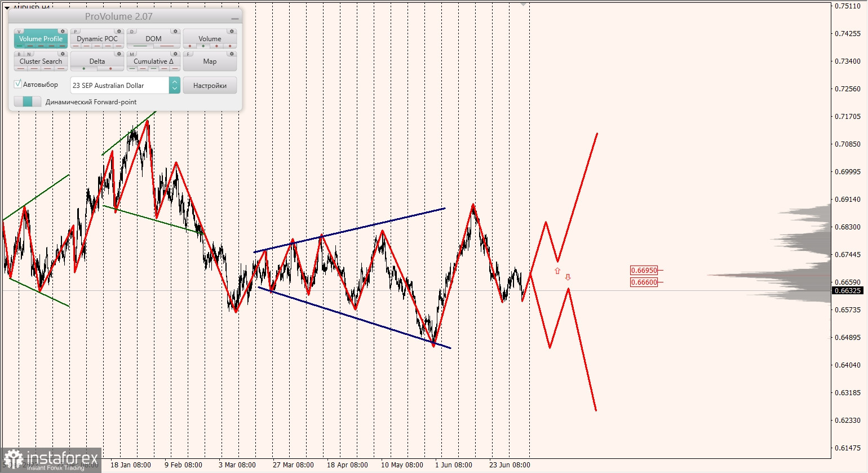Toggle the green first segment under Volume Profile
The height and width of the screenshot is (473, 868).
(19, 46)
